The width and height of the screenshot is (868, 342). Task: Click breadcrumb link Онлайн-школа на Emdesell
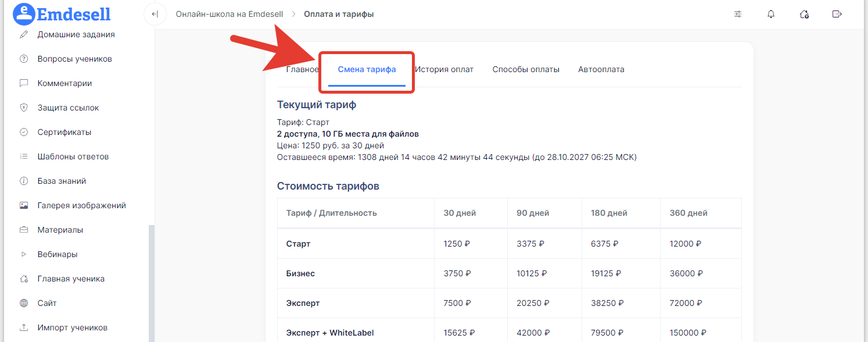229,14
